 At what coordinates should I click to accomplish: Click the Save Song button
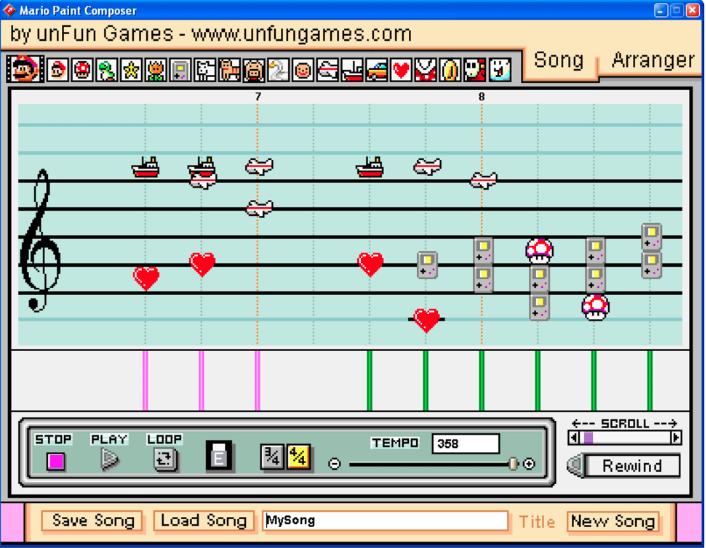point(93,521)
